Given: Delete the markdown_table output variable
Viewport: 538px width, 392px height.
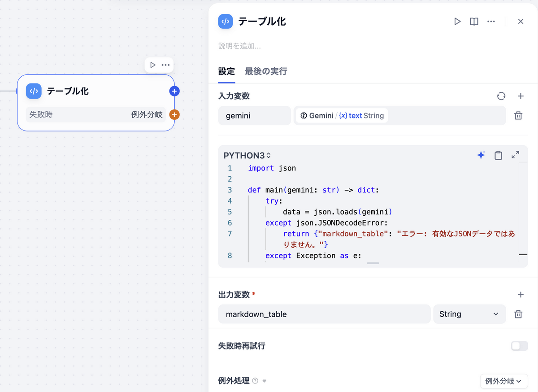Looking at the screenshot, I should 518,314.
